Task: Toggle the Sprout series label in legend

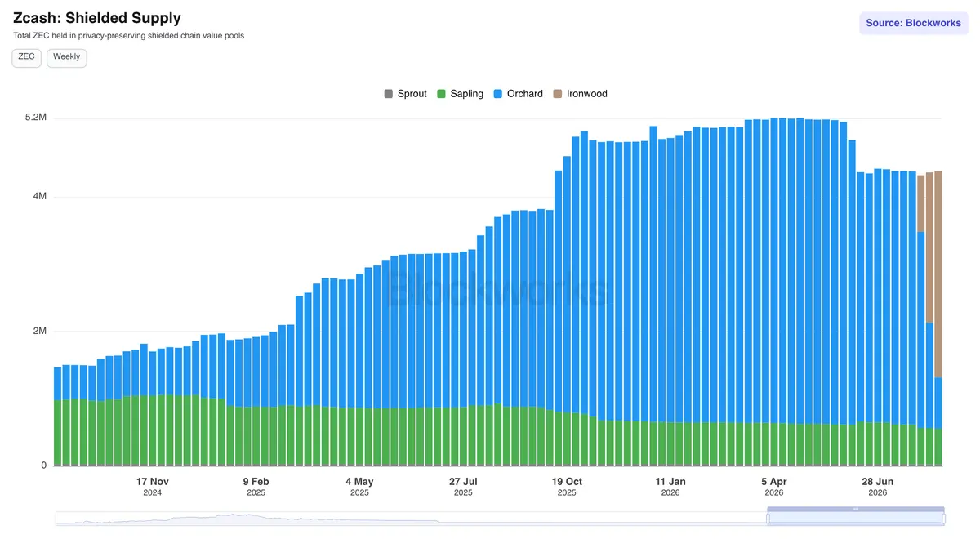Action: [x=412, y=94]
